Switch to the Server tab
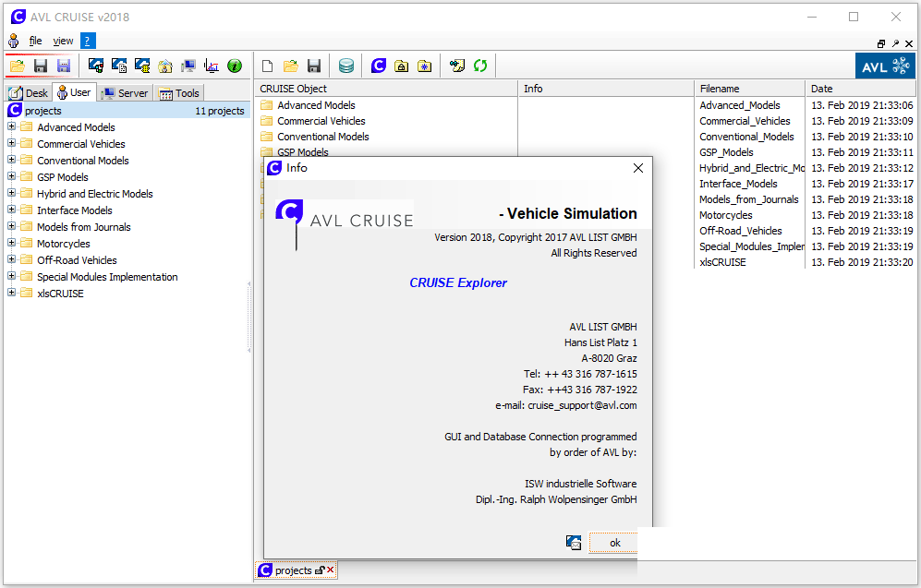The image size is (921, 588). pyautogui.click(x=125, y=92)
